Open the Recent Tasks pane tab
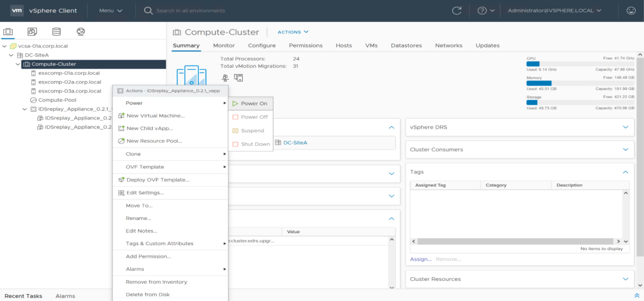Image resolution: width=644 pixels, height=301 pixels. 23,296
